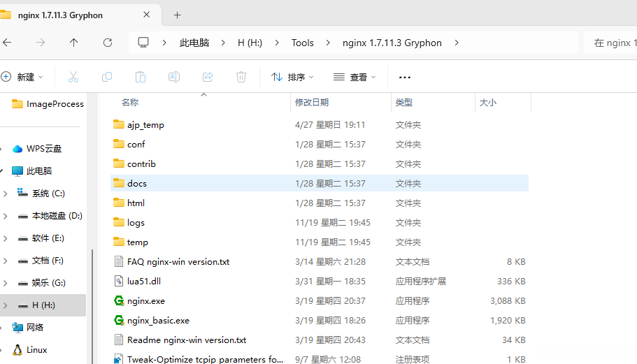Expand the 娱乐 (G:) tree node
This screenshot has height=364, width=637.
[x=6, y=283]
